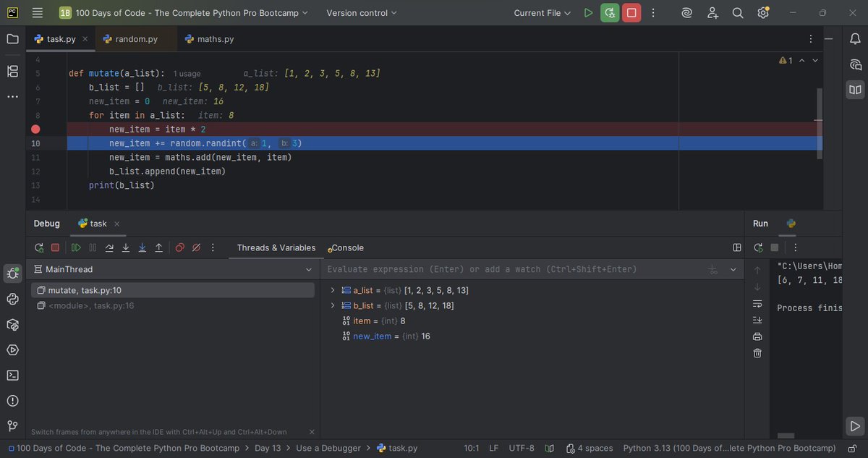Image resolution: width=868 pixels, height=458 pixels.
Task: Open the Python Console tool window
Action: 12,299
